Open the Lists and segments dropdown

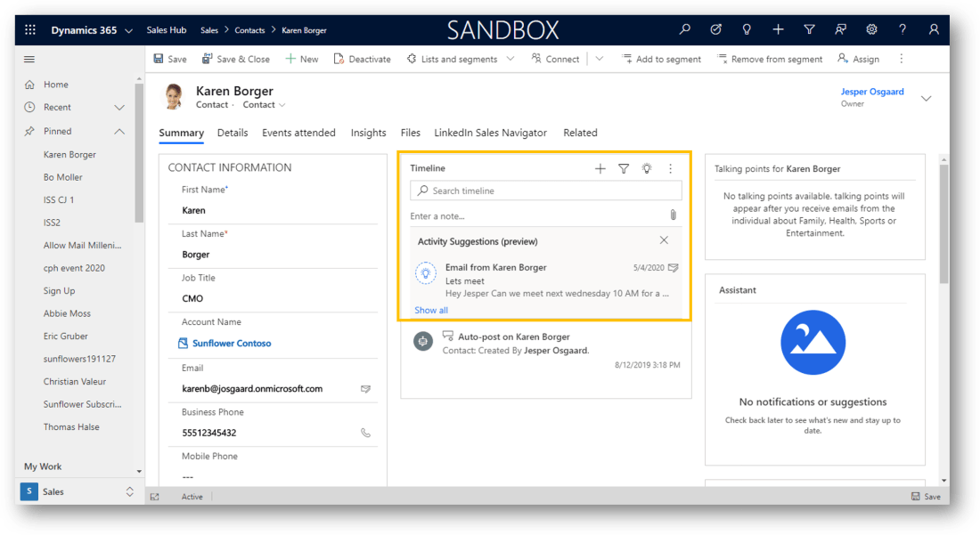(x=510, y=59)
